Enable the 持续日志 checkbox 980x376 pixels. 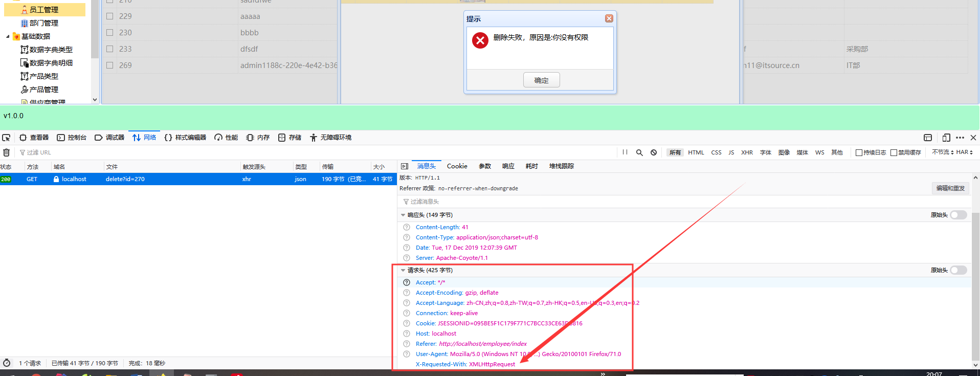tap(859, 152)
